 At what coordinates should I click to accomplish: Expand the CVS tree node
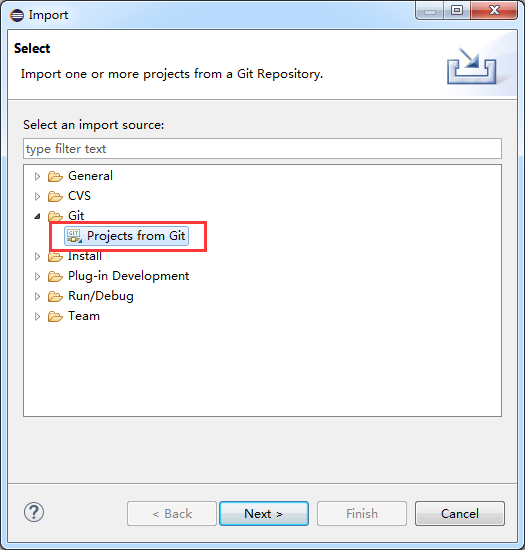[x=38, y=196]
